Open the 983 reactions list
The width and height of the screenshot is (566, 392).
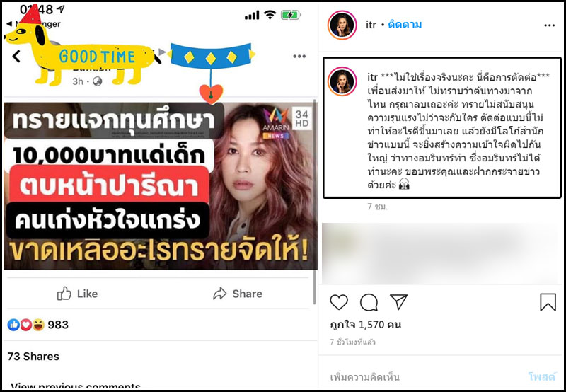pyautogui.click(x=38, y=325)
